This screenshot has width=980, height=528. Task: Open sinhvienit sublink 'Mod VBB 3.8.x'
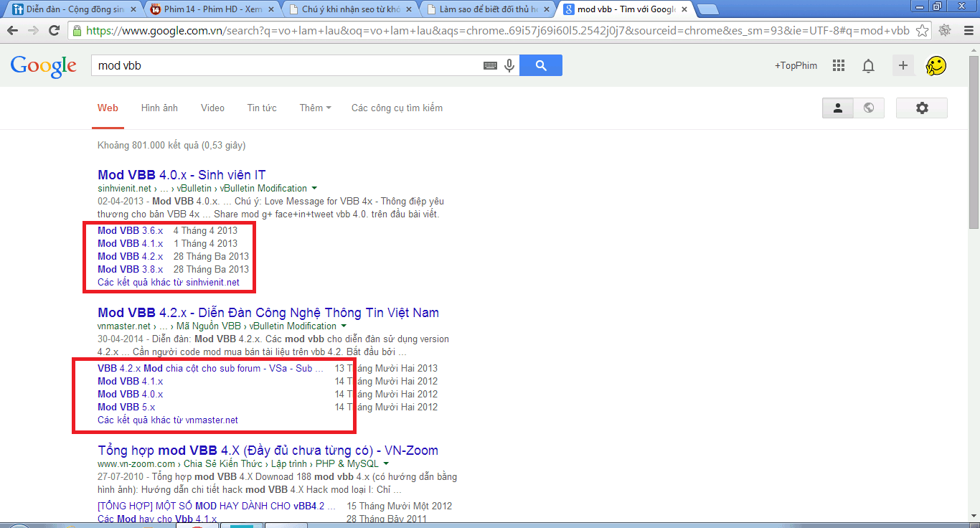(x=130, y=269)
